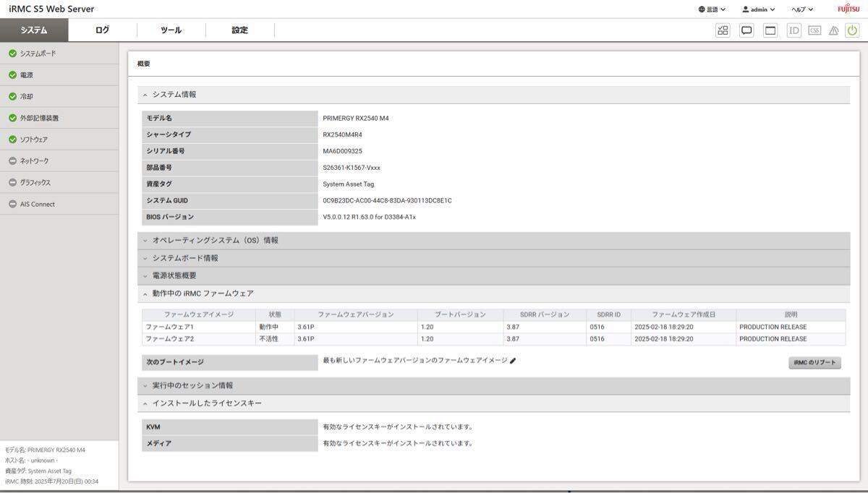Click the SDRR バージョン column header
868x493 pixels.
[x=545, y=314]
